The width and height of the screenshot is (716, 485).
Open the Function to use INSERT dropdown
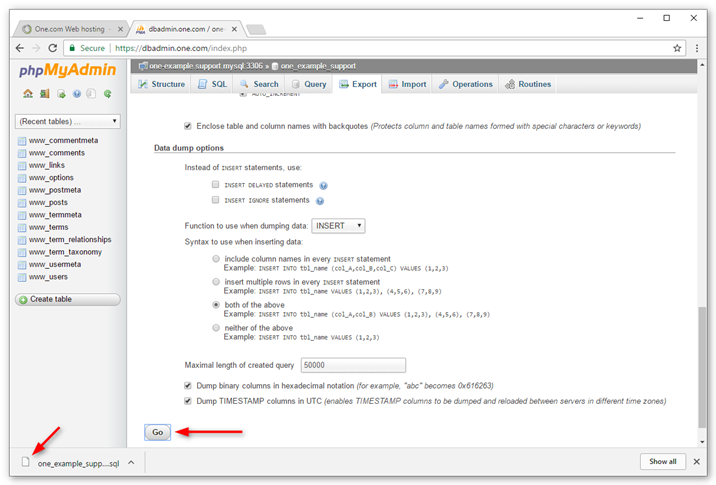pos(338,226)
